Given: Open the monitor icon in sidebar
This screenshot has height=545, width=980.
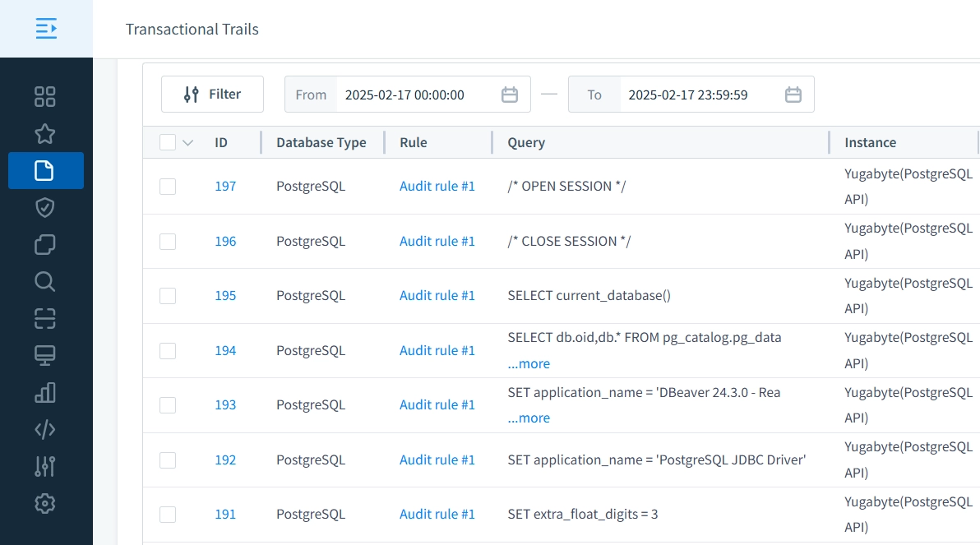Looking at the screenshot, I should pyautogui.click(x=45, y=355).
